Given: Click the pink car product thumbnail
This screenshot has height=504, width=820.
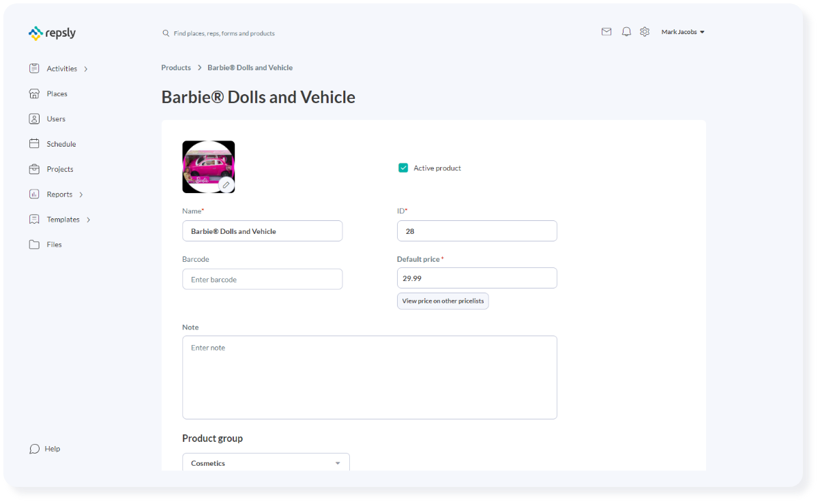Looking at the screenshot, I should point(209,167).
